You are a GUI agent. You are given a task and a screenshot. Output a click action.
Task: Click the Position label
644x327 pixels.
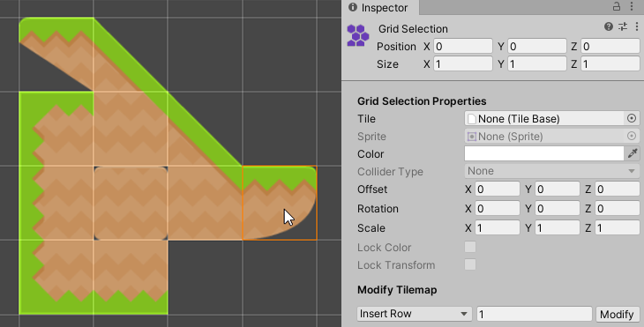coord(396,47)
